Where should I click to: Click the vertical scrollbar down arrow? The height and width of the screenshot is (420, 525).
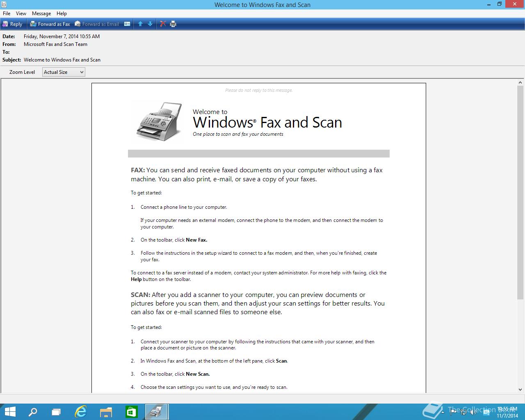point(520,390)
